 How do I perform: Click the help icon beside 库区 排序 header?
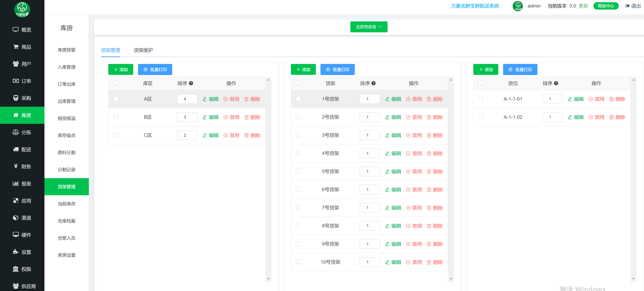(191, 83)
